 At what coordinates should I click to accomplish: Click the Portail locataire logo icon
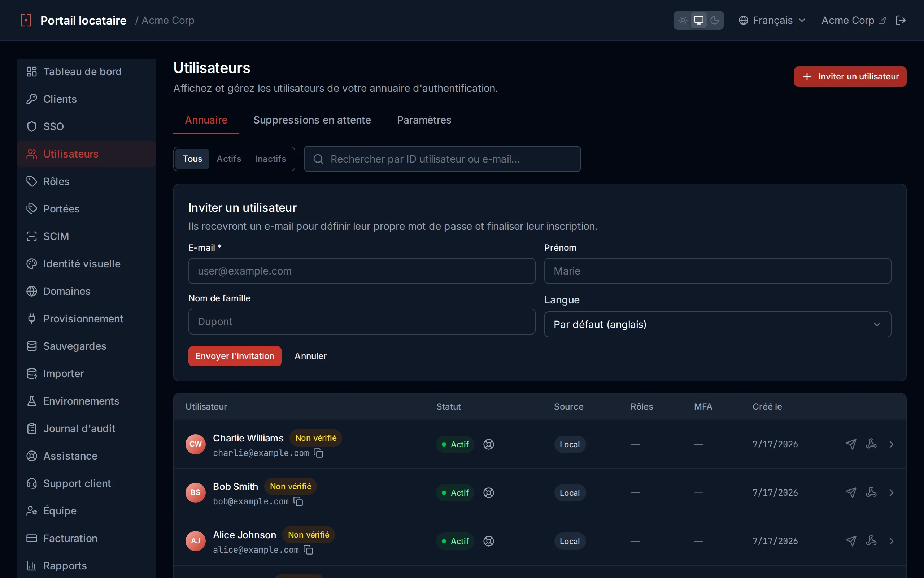coord(26,20)
